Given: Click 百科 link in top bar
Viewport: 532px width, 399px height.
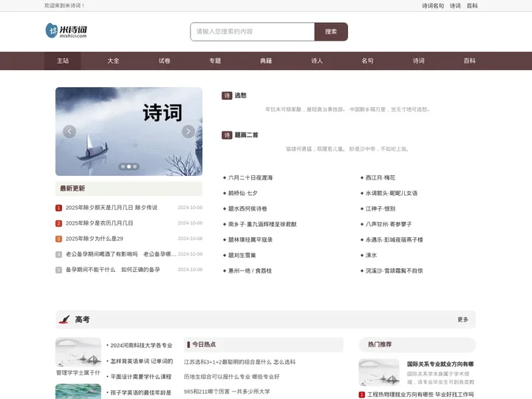Looking at the screenshot, I should (472, 6).
